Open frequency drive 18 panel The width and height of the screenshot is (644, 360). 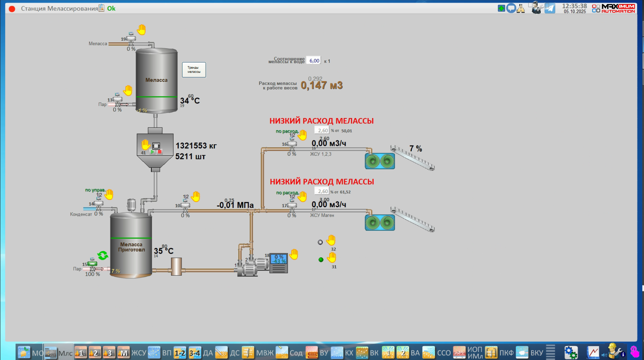(x=279, y=263)
